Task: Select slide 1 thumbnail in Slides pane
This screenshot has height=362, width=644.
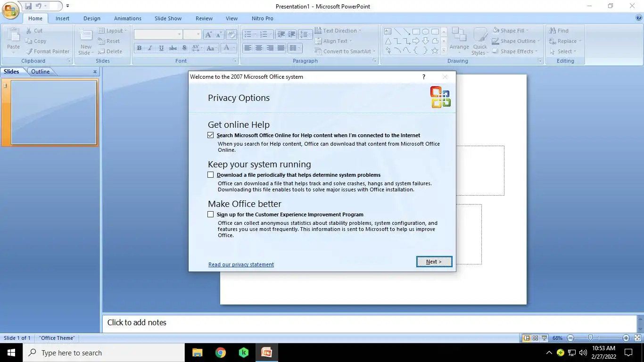Action: click(54, 112)
